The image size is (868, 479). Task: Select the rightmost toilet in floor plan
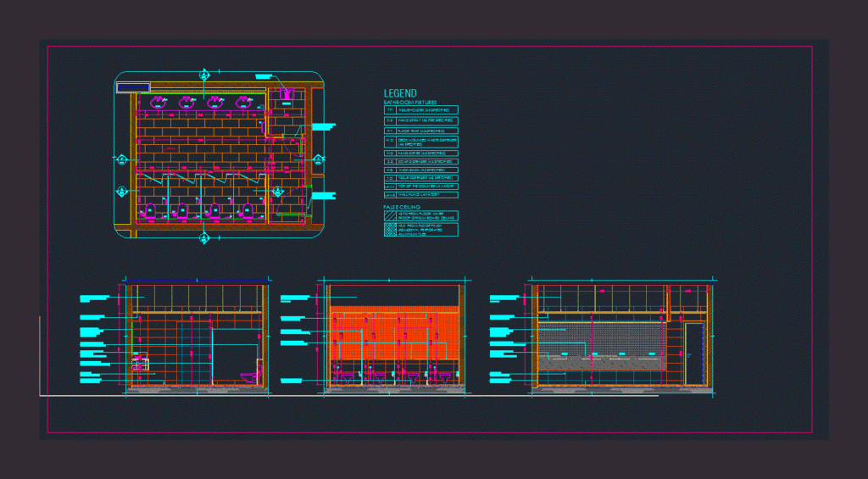click(x=248, y=210)
